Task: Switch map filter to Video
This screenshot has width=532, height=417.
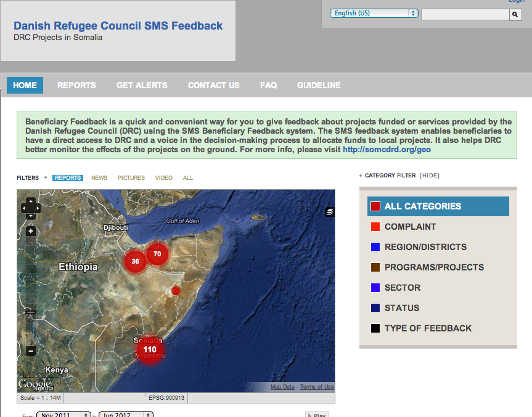Action: (x=164, y=178)
